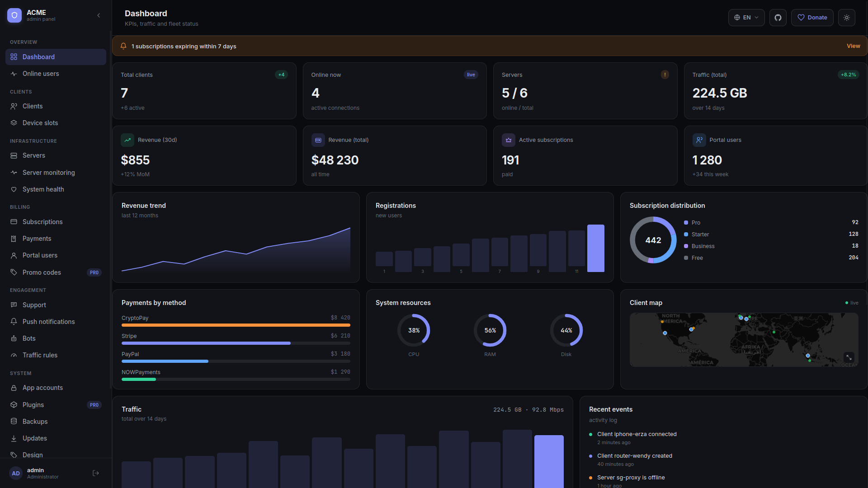Click the Revenue (total) card icon

click(318, 140)
